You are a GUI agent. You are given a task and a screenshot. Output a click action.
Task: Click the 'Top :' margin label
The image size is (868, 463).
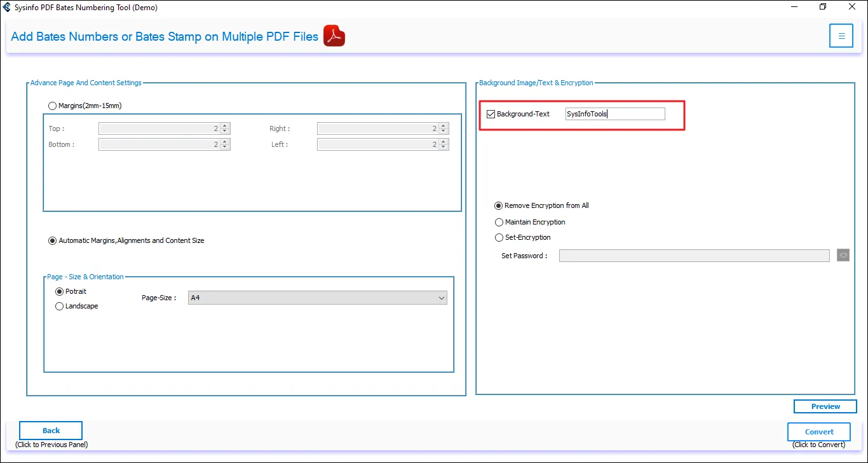[56, 128]
